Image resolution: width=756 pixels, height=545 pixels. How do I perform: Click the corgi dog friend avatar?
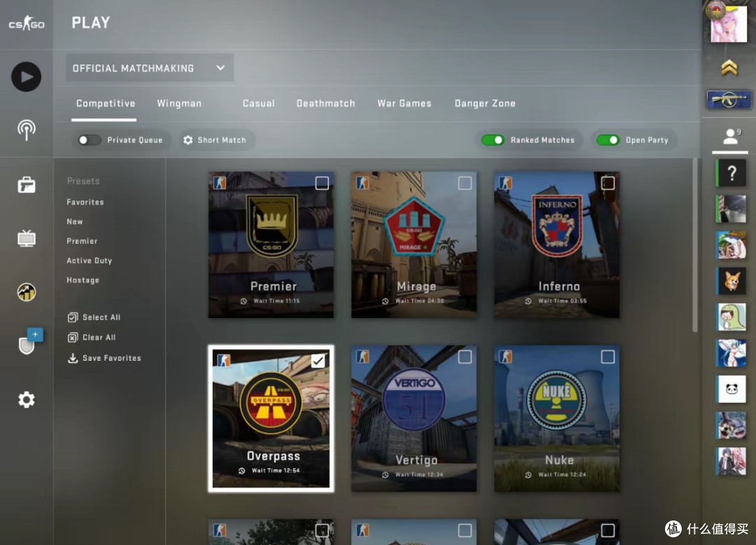click(x=731, y=281)
